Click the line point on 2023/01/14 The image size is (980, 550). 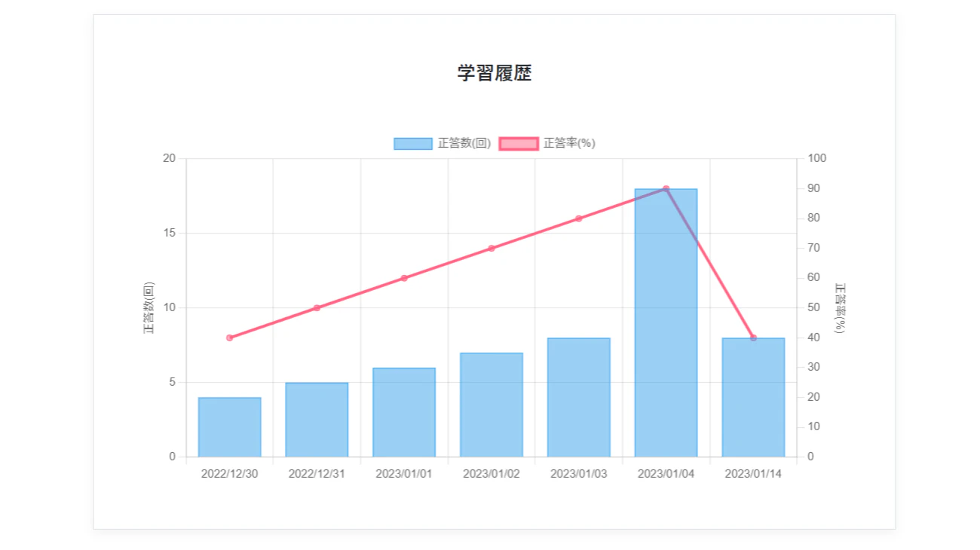pyautogui.click(x=753, y=338)
